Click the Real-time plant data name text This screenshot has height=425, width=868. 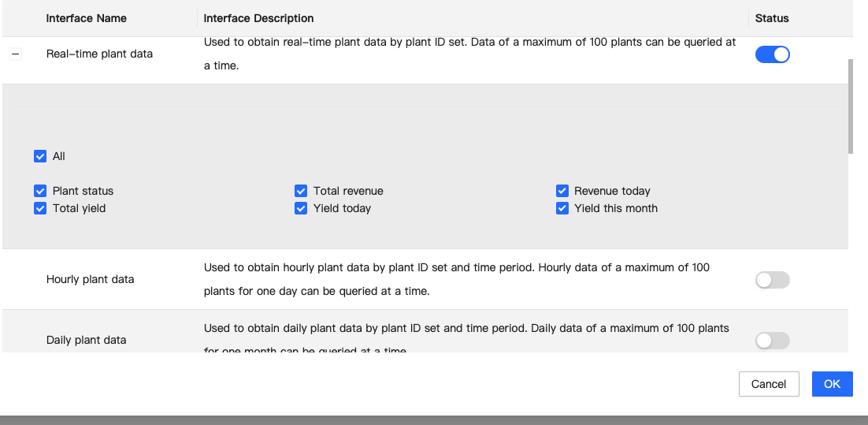[x=99, y=54]
